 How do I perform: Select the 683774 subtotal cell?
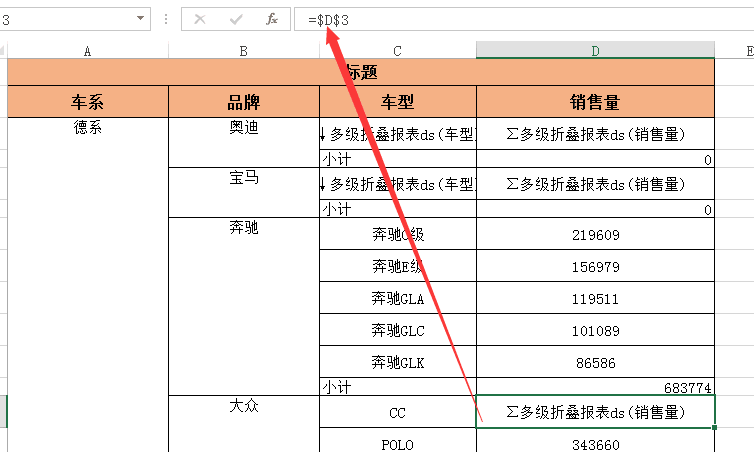[595, 387]
